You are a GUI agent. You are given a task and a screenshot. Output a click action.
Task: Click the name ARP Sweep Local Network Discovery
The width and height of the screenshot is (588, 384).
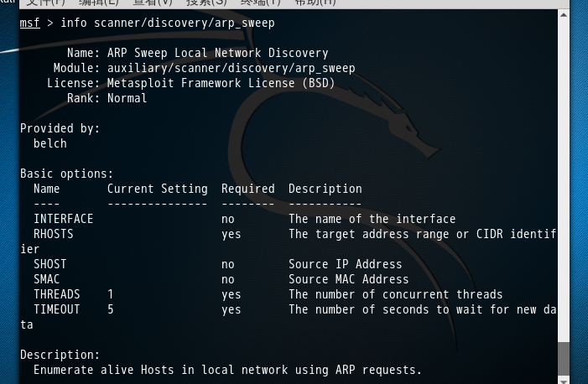tap(218, 54)
